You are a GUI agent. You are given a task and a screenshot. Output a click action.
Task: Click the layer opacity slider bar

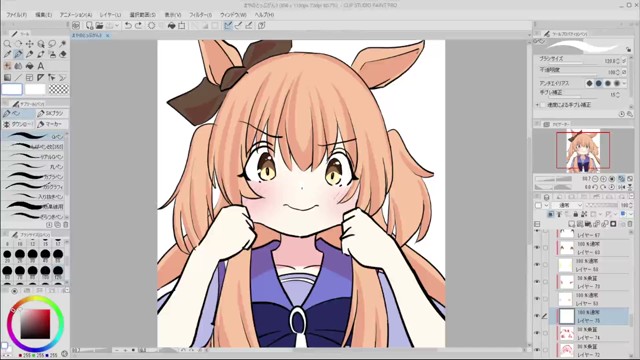tap(602, 205)
